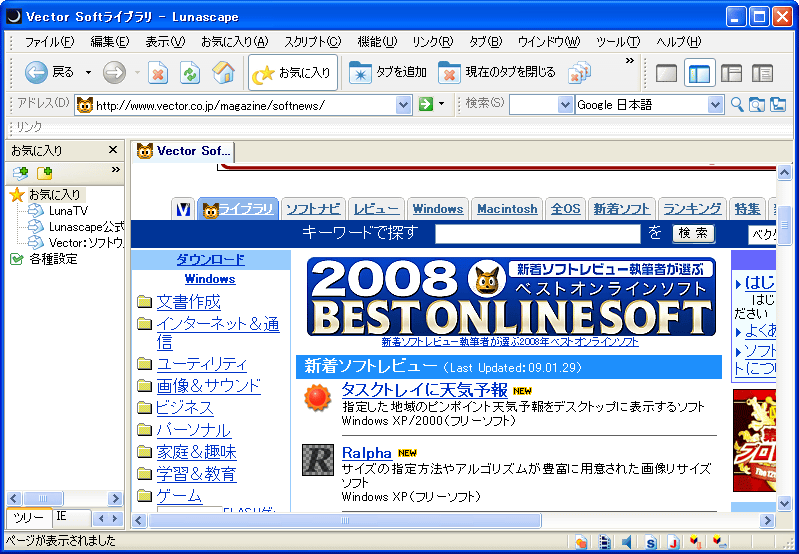Open the LunaTV favorite
The image size is (799, 554).
coord(68,210)
